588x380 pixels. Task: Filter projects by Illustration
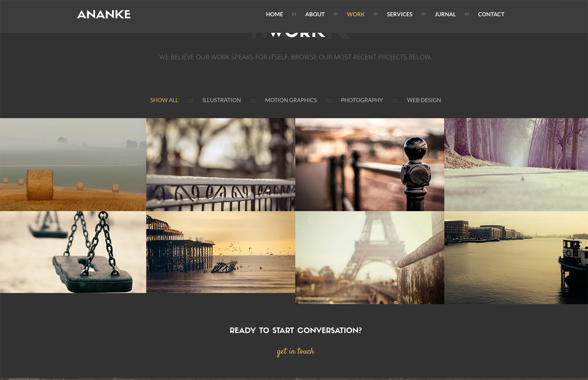coord(222,100)
